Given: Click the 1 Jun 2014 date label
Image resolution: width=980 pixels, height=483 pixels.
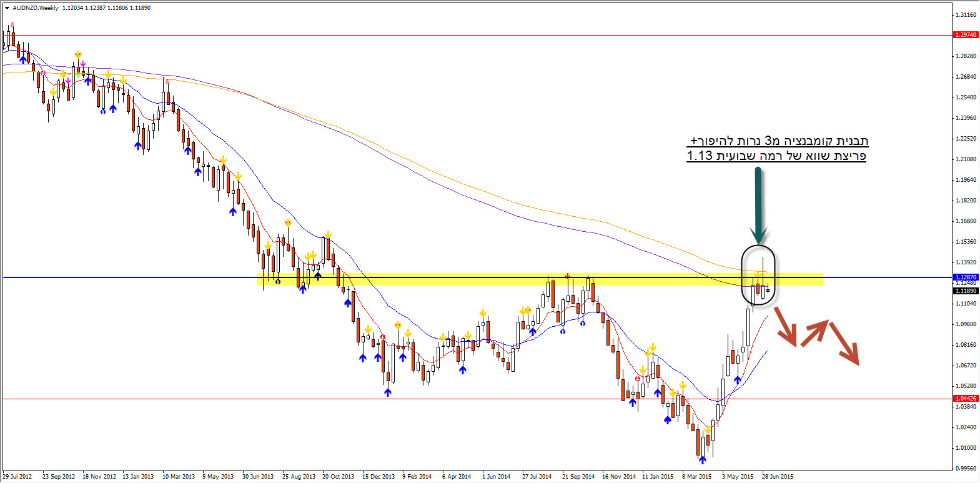Looking at the screenshot, I should tap(496, 477).
